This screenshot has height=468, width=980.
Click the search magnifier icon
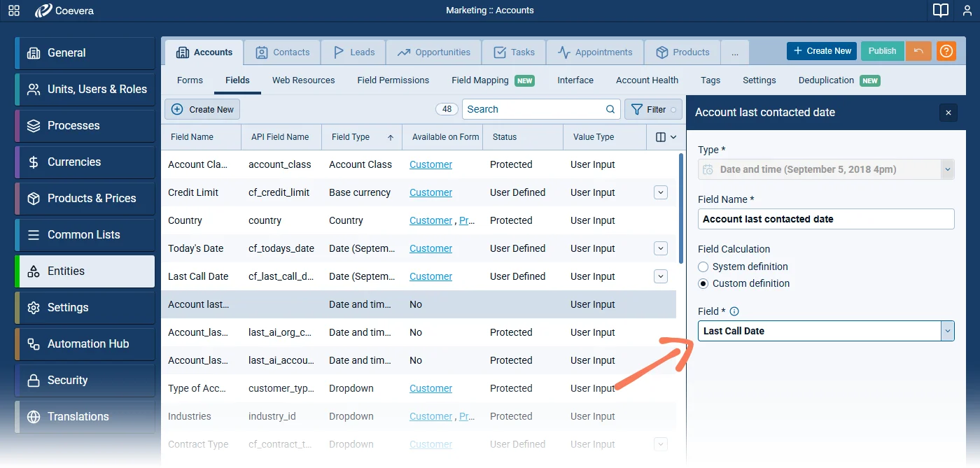tap(610, 109)
